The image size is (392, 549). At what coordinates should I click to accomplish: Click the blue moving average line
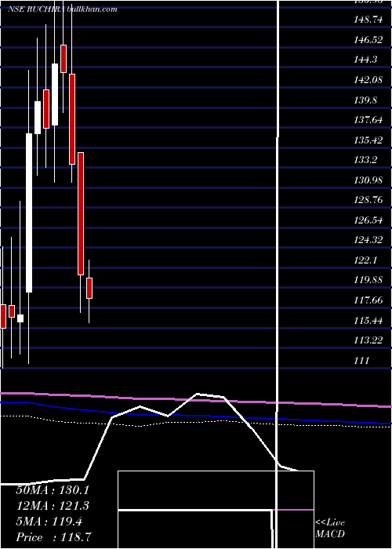tap(196, 415)
